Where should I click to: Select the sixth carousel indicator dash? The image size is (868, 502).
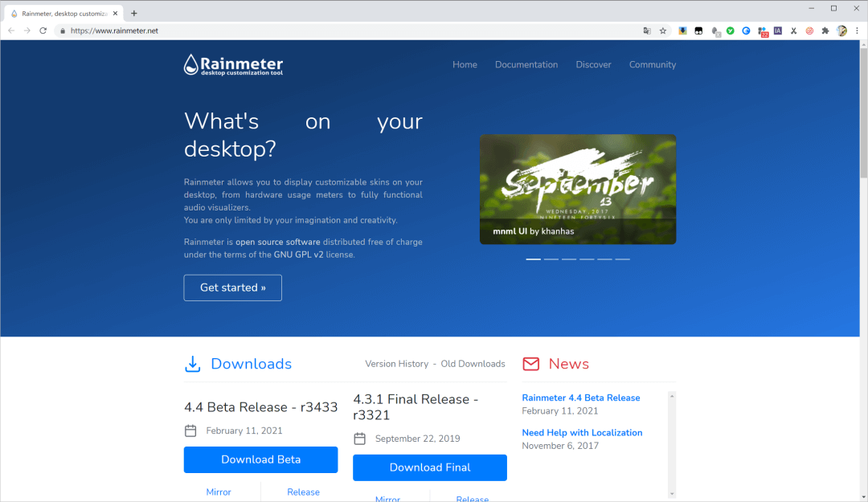tap(622, 259)
